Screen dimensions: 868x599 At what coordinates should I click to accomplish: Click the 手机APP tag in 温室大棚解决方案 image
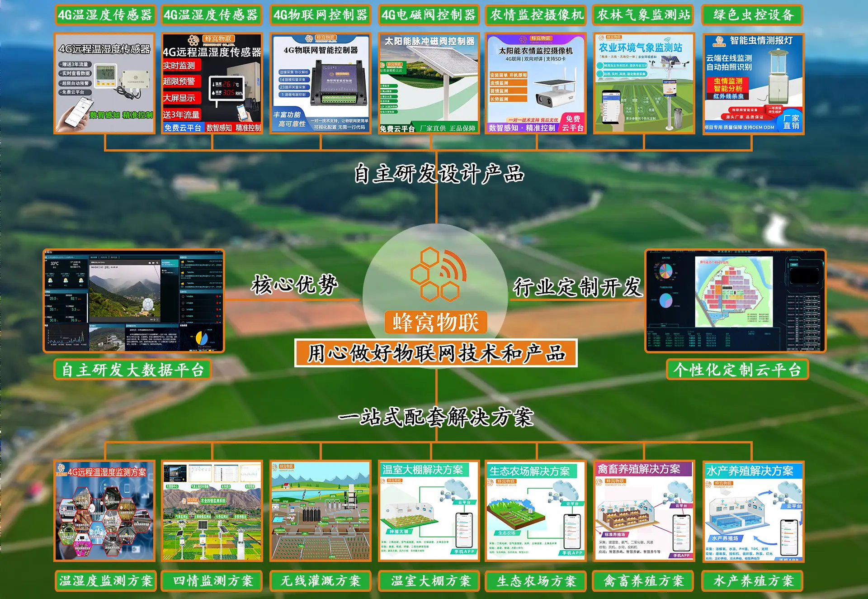click(464, 551)
